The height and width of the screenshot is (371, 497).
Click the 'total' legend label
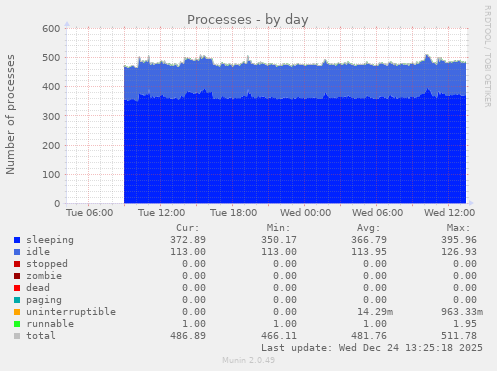coord(41,336)
